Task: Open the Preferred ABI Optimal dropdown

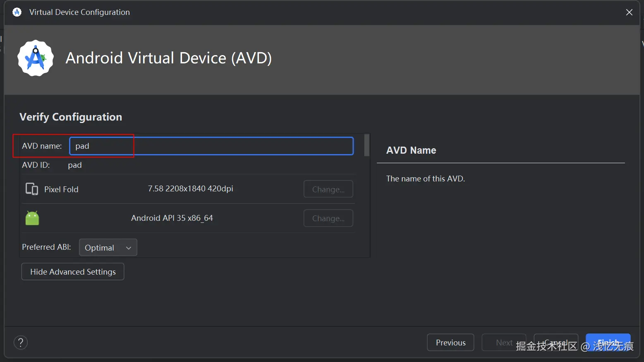Action: [x=108, y=248]
